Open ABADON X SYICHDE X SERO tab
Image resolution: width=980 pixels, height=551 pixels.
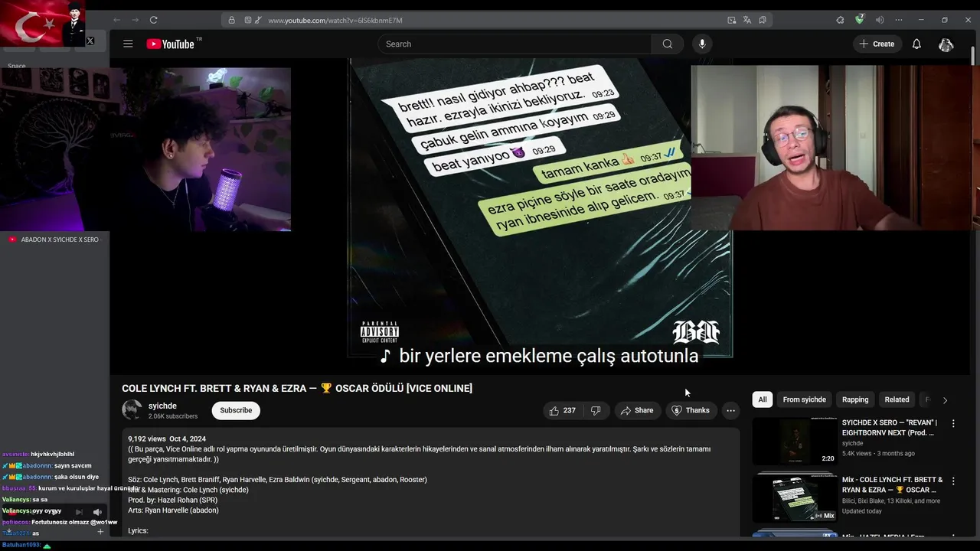[54, 240]
